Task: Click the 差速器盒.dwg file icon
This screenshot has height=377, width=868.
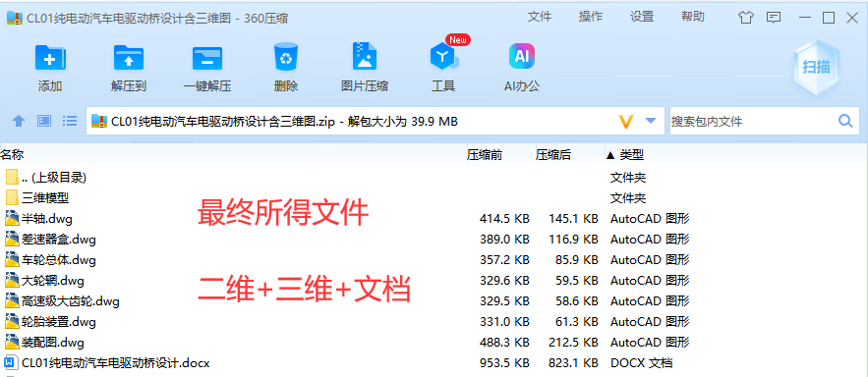Action: (x=12, y=239)
